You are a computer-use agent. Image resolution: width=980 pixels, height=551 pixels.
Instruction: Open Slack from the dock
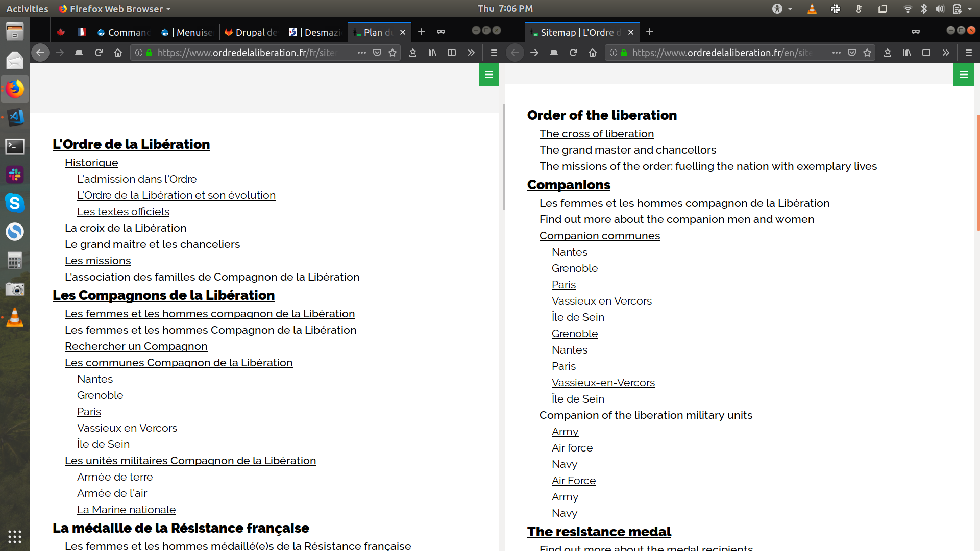15,174
